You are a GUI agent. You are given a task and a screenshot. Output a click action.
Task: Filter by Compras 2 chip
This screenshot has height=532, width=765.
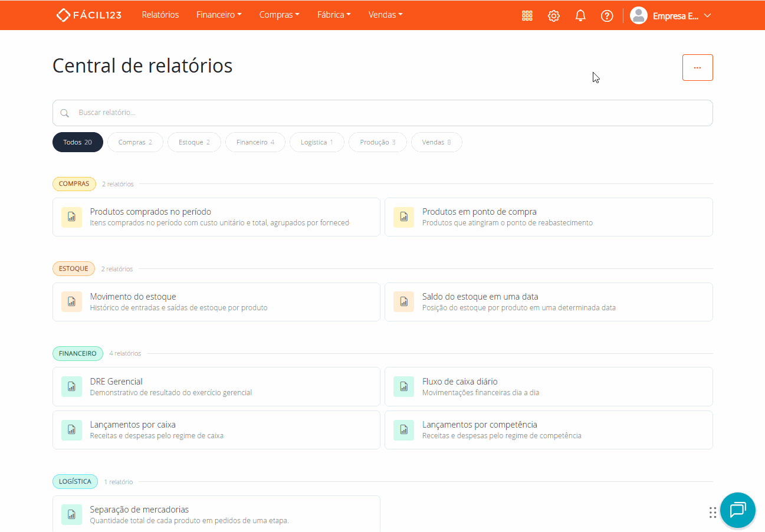(x=135, y=142)
